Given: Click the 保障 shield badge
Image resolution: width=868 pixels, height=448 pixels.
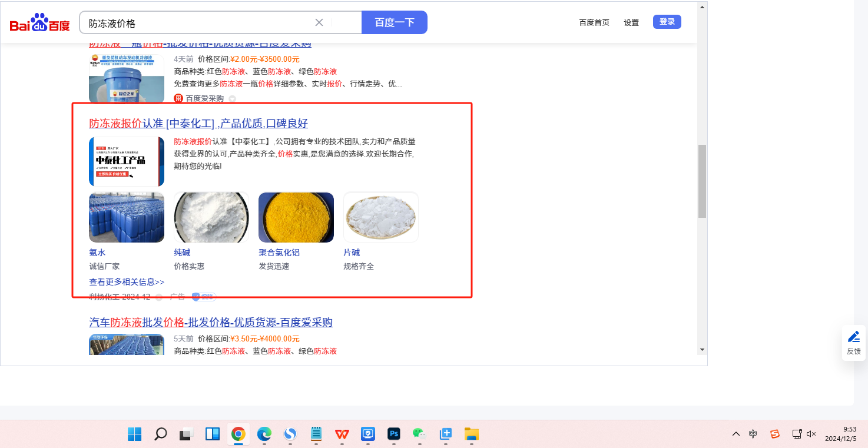Looking at the screenshot, I should 204,297.
